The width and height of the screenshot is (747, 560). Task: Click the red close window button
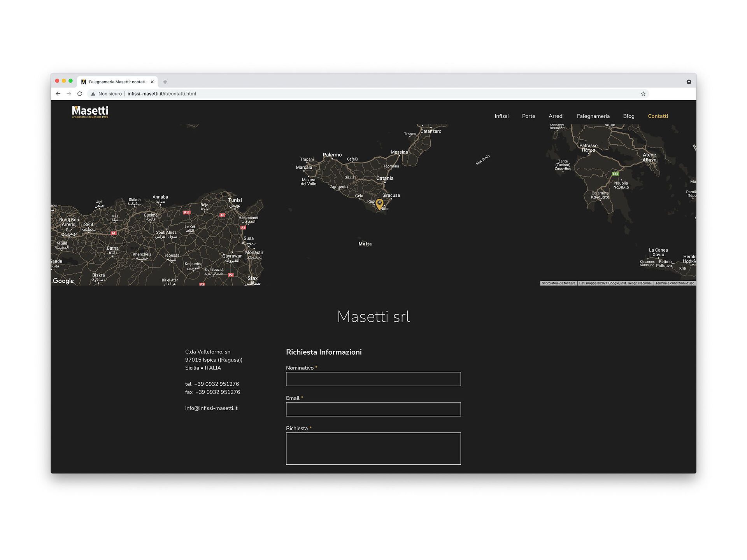tap(57, 81)
